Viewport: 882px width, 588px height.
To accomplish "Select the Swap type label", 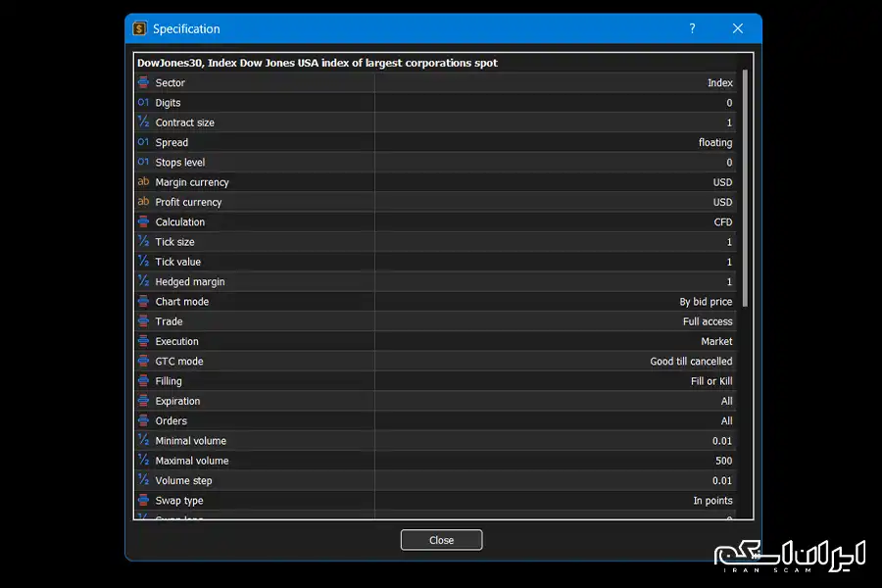I will click(x=179, y=501).
